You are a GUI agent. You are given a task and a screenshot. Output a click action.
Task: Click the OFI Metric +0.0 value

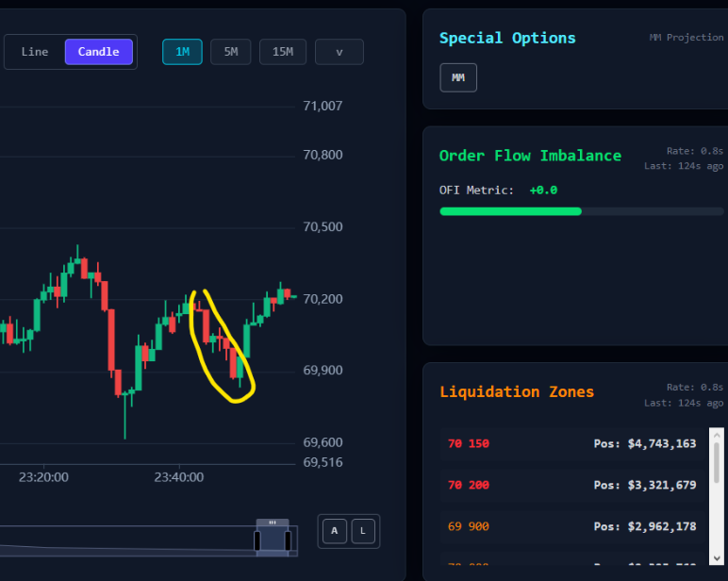coord(543,191)
